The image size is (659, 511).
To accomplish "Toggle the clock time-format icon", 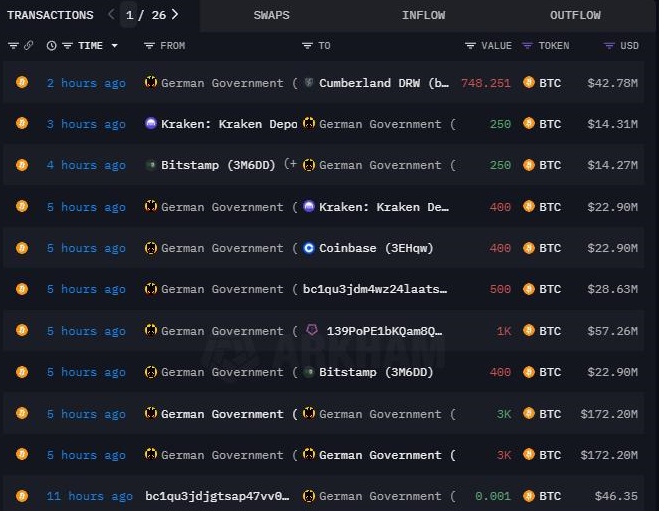I will click(51, 45).
